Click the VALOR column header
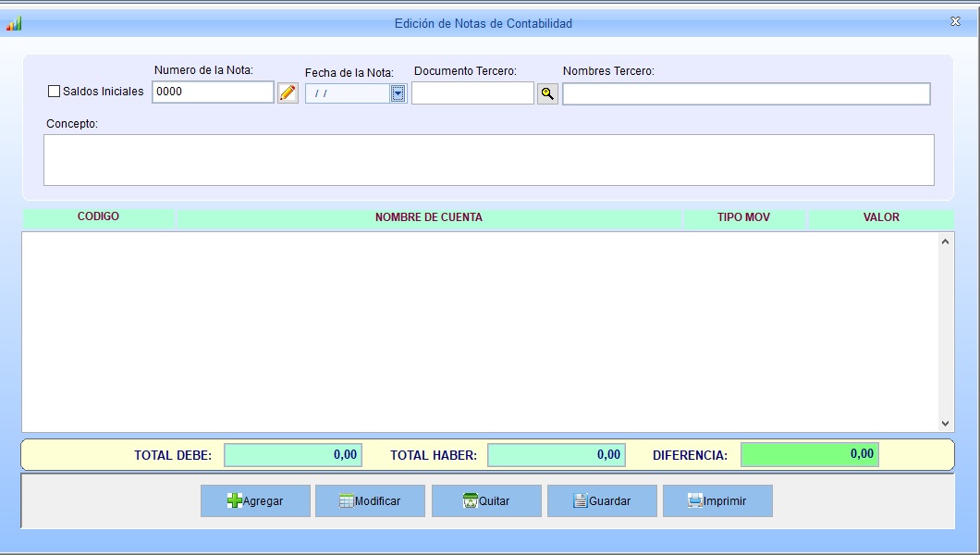Viewport: 980px width, 555px height. click(880, 218)
